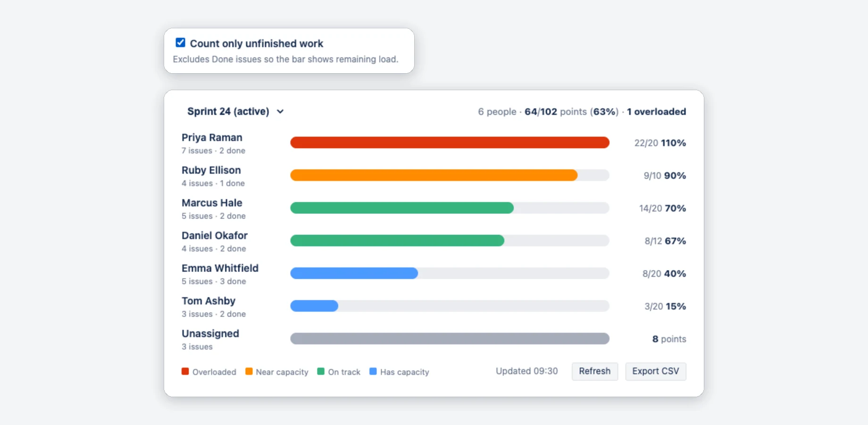This screenshot has width=868, height=425.
Task: Click the '6 people' summary text
Action: (497, 111)
